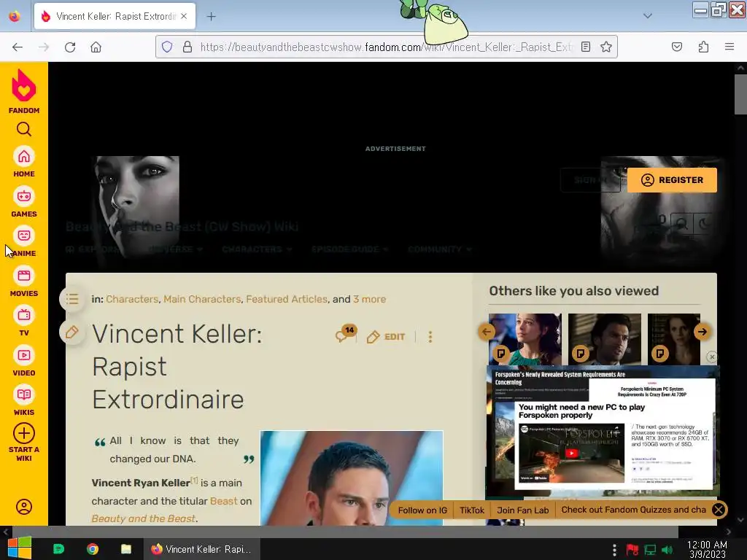Open the Fandom logo homepage
The height and width of the screenshot is (560, 747).
click(24, 91)
